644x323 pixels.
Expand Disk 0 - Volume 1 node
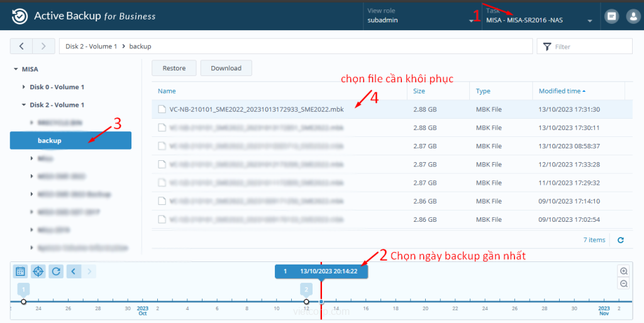25,87
